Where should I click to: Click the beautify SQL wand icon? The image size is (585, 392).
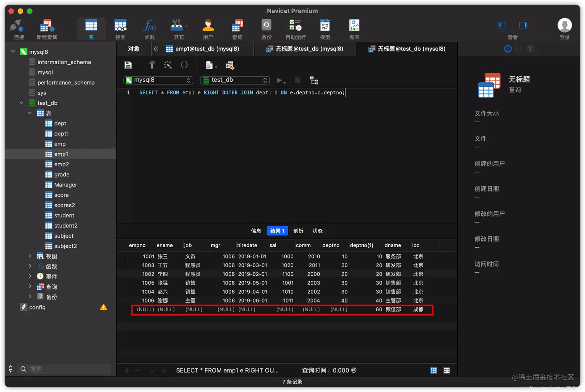click(168, 65)
